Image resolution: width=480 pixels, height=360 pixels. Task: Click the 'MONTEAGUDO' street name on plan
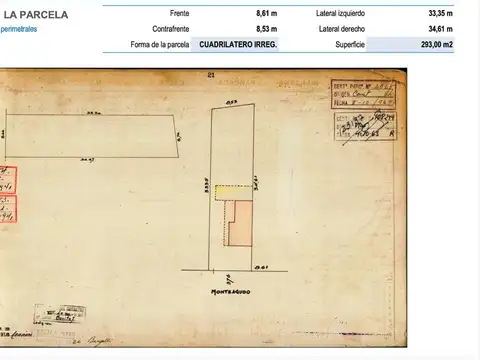(x=231, y=292)
